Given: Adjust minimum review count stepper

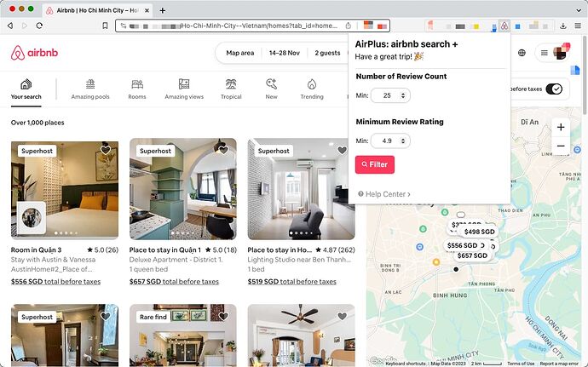Looking at the screenshot, I should pos(403,95).
